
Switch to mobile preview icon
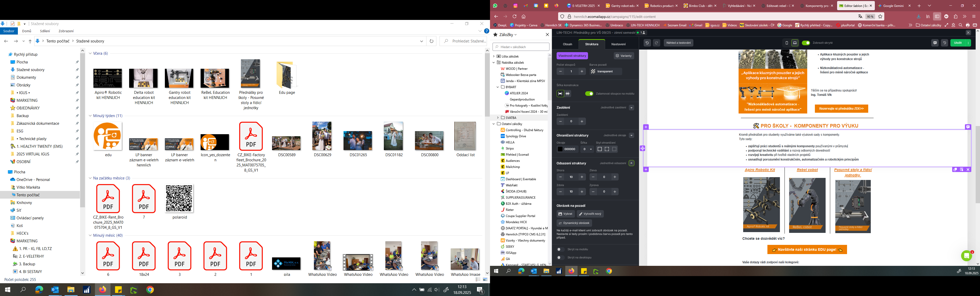tap(787, 43)
